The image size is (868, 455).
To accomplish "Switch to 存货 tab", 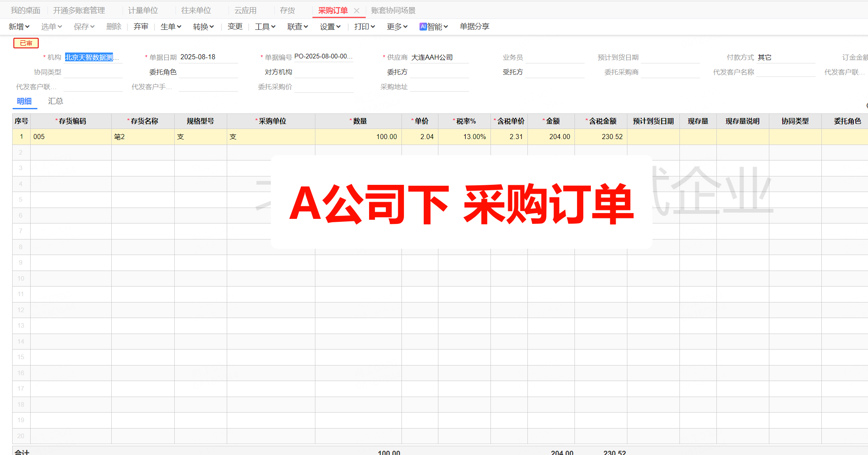I will pyautogui.click(x=287, y=11).
